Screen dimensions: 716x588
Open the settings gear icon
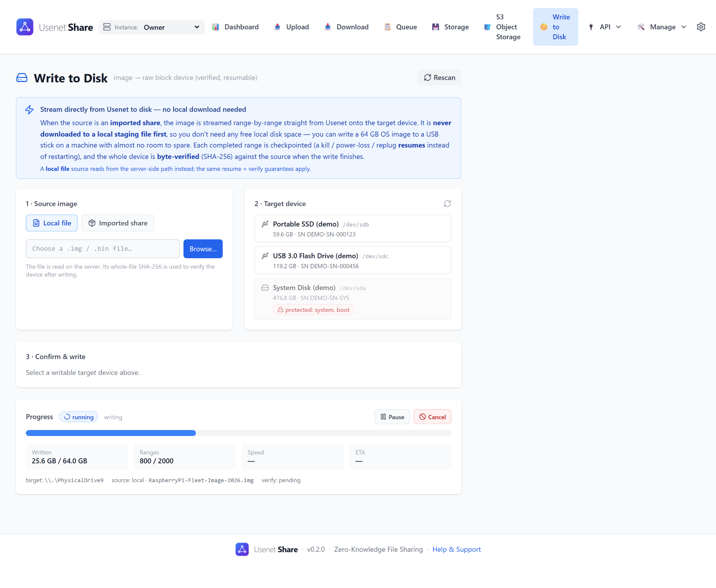click(x=701, y=27)
